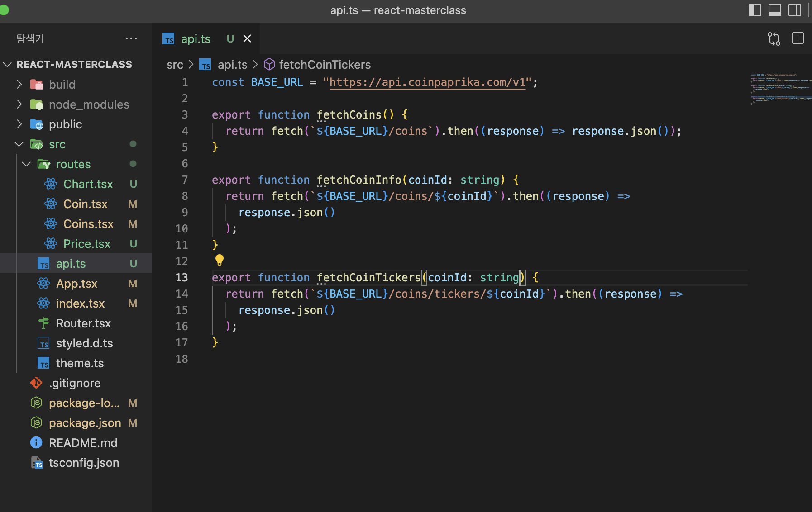Collapse the src folder
Image resolution: width=812 pixels, height=512 pixels.
click(x=19, y=144)
